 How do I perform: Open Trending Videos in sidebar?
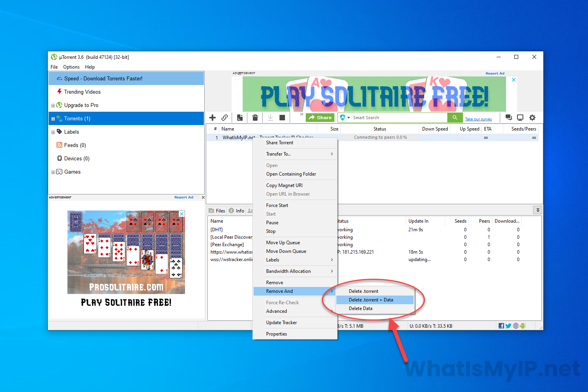point(82,92)
